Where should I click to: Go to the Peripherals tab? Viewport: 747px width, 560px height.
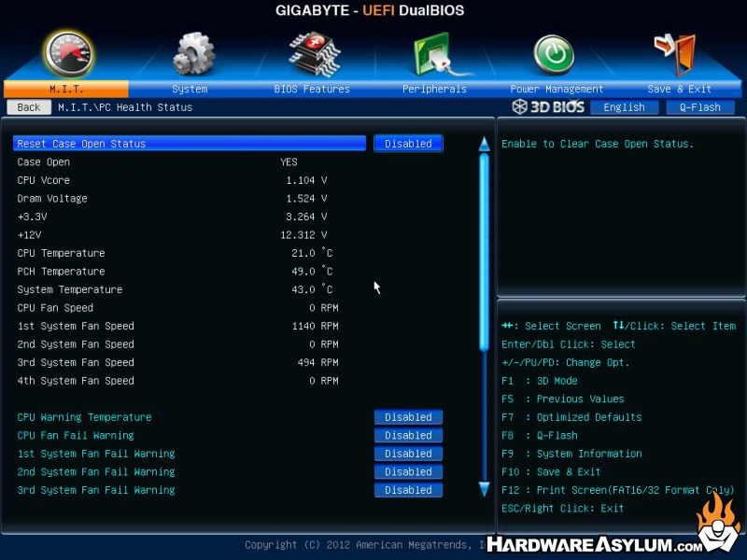pos(434,89)
